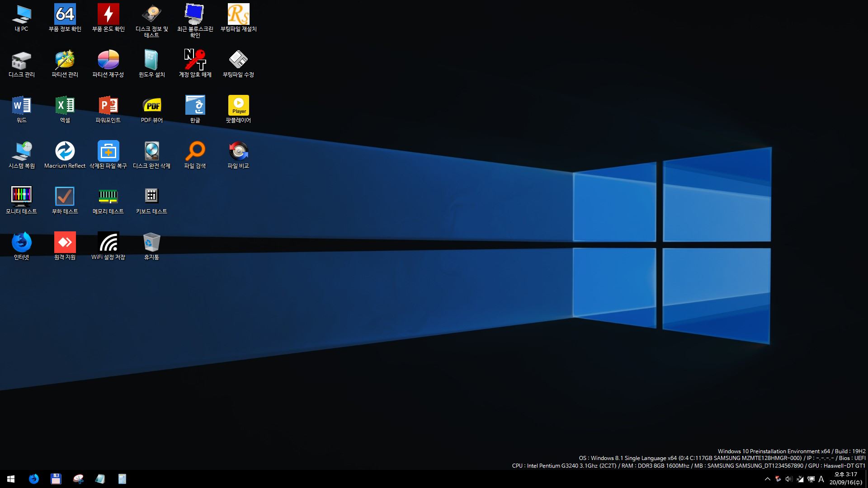Open calculator icon on taskbar
This screenshot has height=488, width=868.
123,479
